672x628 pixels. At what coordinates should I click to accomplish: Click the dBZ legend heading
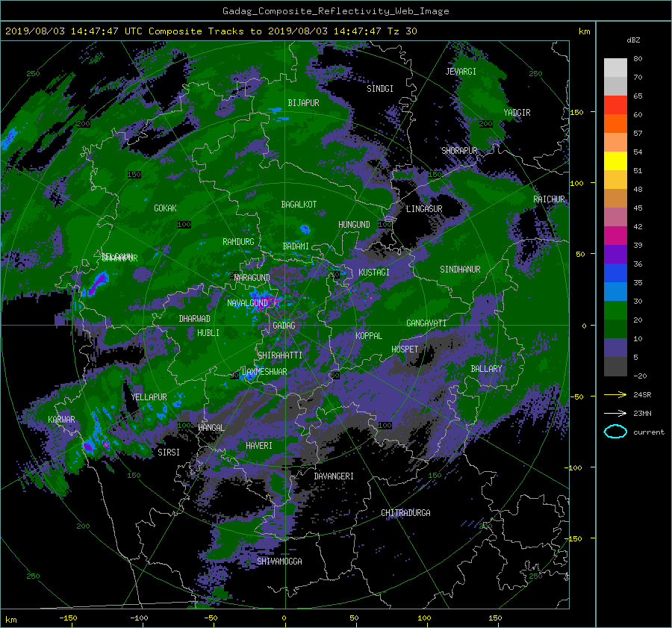click(x=633, y=40)
